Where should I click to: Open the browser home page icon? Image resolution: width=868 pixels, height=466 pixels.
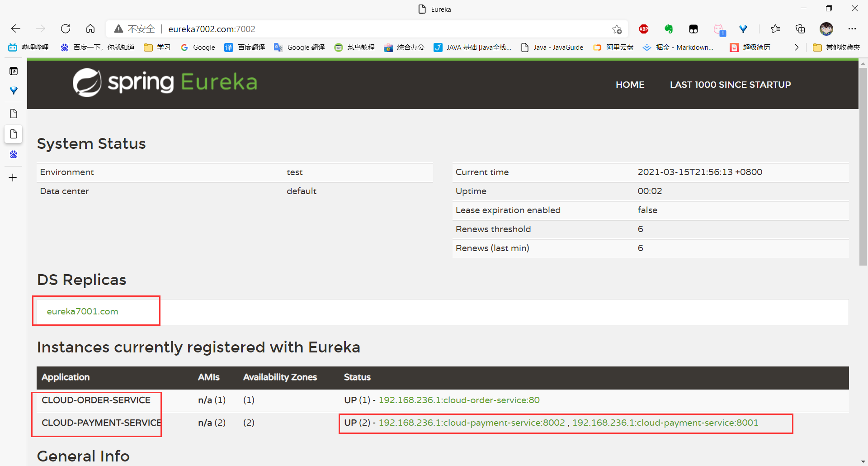pos(90,29)
